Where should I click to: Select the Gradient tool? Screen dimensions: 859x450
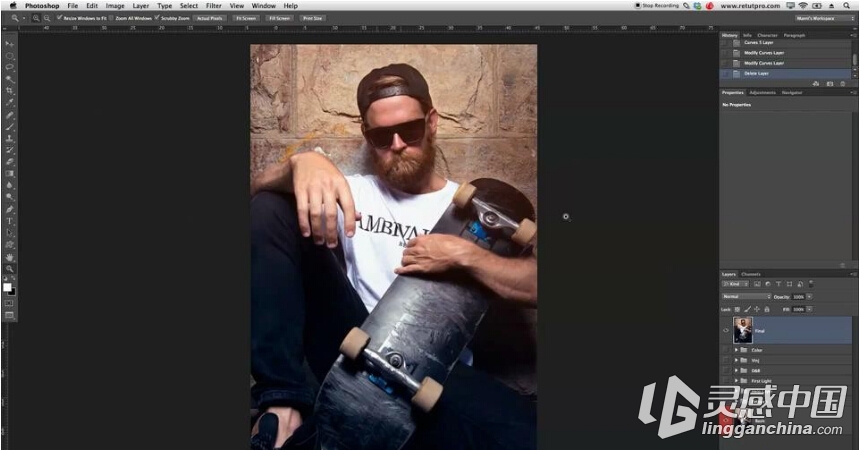point(9,174)
